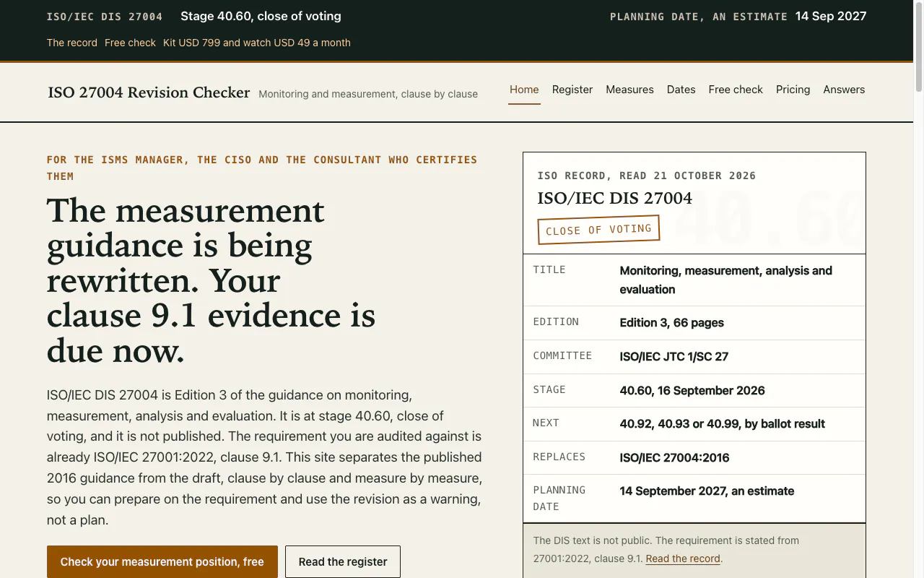Click 'PLANNING DATE, AN ESTIMATE' banner label
This screenshot has width=924, height=578.
pos(699,17)
